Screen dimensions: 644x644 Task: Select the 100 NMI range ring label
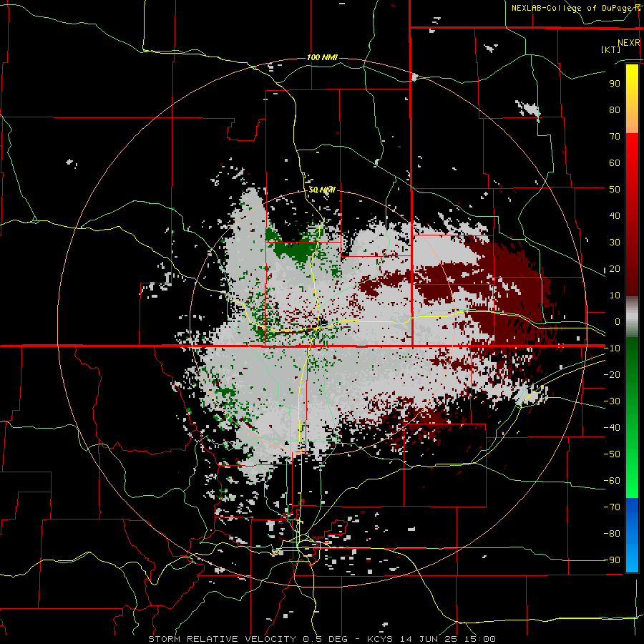point(322,57)
